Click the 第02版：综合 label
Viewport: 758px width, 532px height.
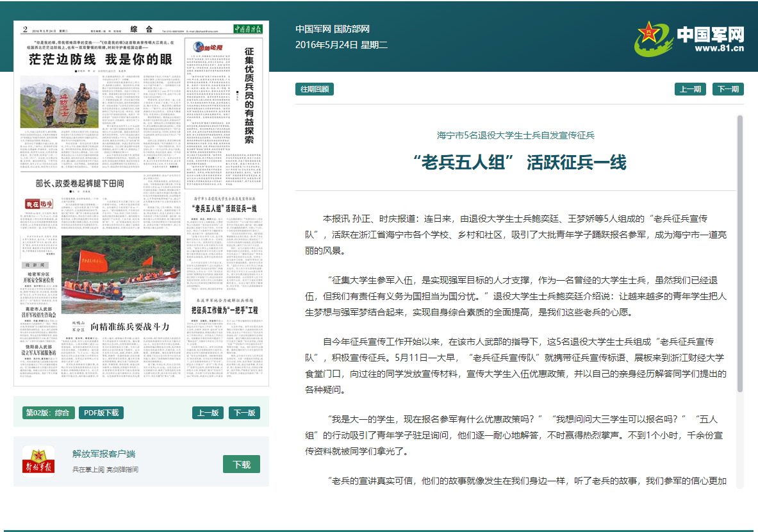click(x=48, y=413)
